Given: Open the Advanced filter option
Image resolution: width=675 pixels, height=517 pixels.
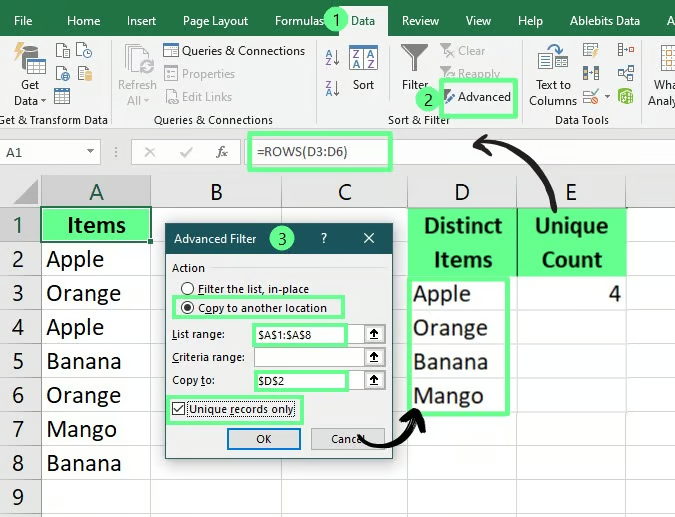Looking at the screenshot, I should 478,97.
